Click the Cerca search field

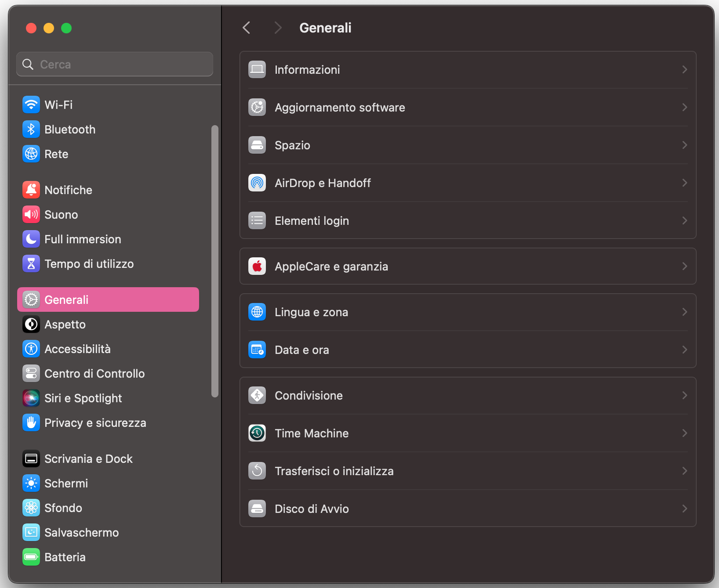click(x=114, y=64)
